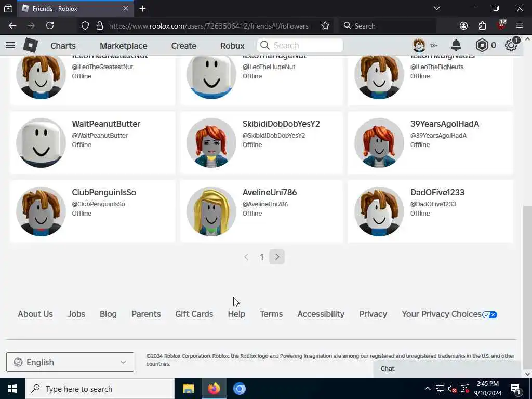Open the Jobs footer link
Viewport: 532px width, 399px height.
76,314
